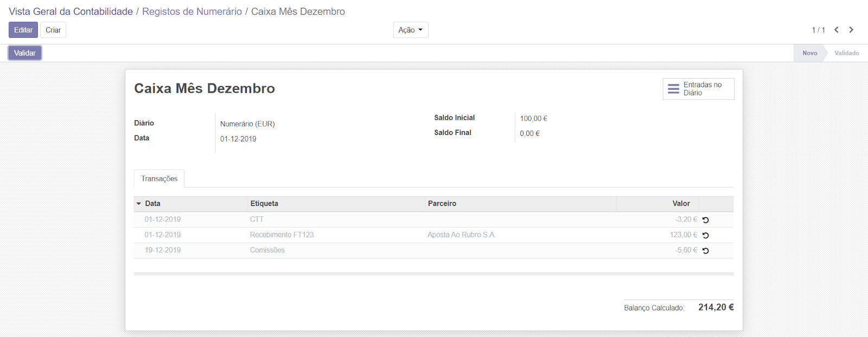Sort by Etiqueta column header
868x337 pixels.
(x=264, y=204)
